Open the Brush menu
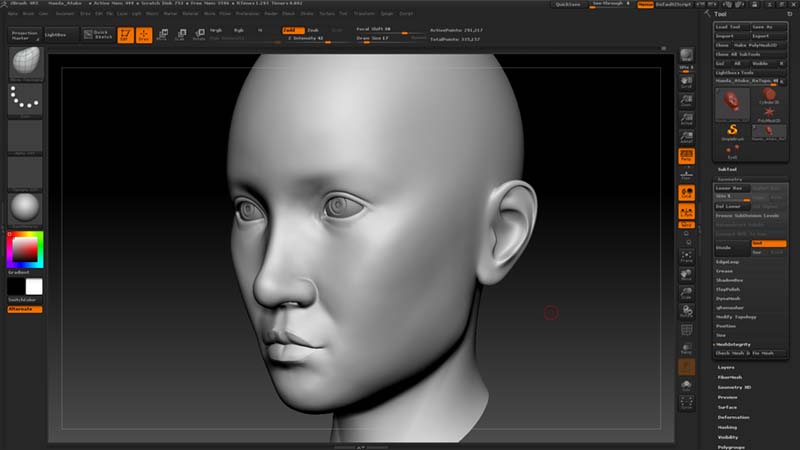Viewport: 800px width, 450px height. (x=28, y=14)
